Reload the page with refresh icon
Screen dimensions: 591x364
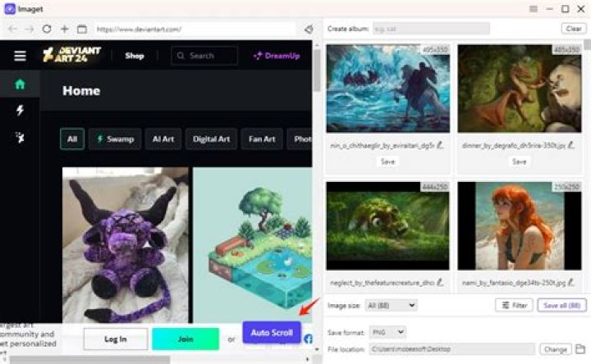click(47, 29)
